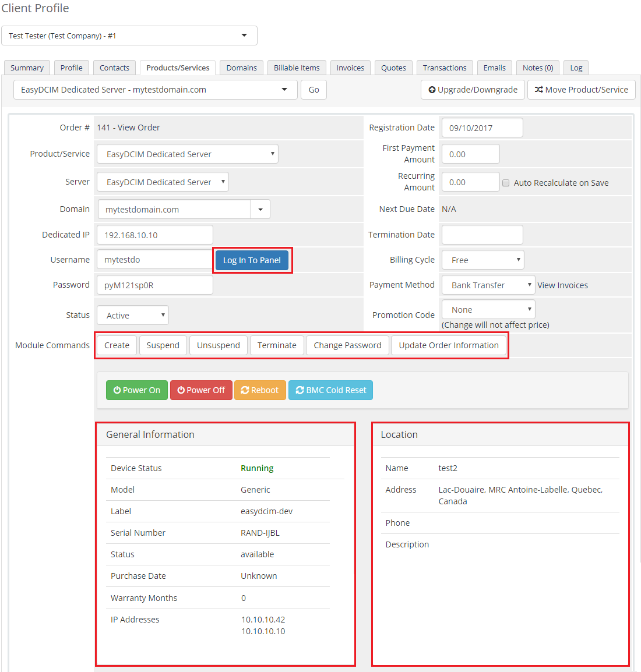Open the Emails tab
The height and width of the screenshot is (672, 641).
click(x=494, y=68)
